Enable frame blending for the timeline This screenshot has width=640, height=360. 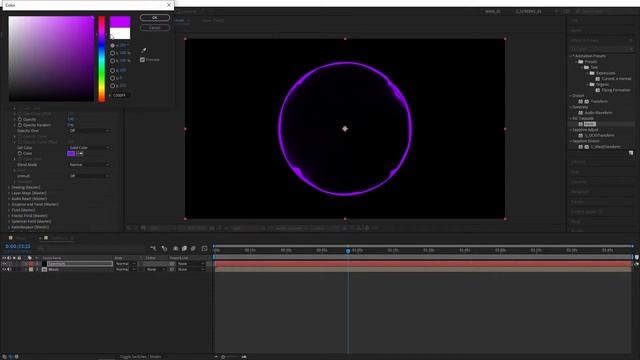(x=184, y=248)
